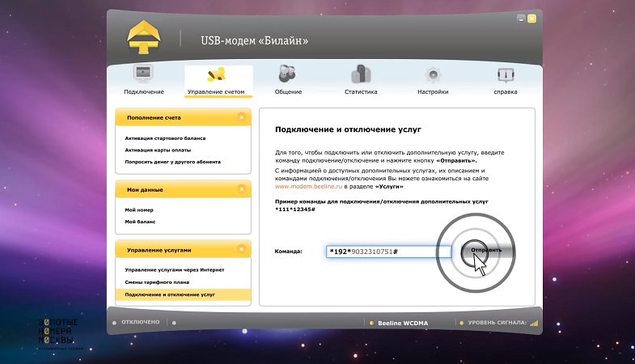635x364 pixels.
Task: Open Активация стартового баланса
Action: tap(165, 138)
